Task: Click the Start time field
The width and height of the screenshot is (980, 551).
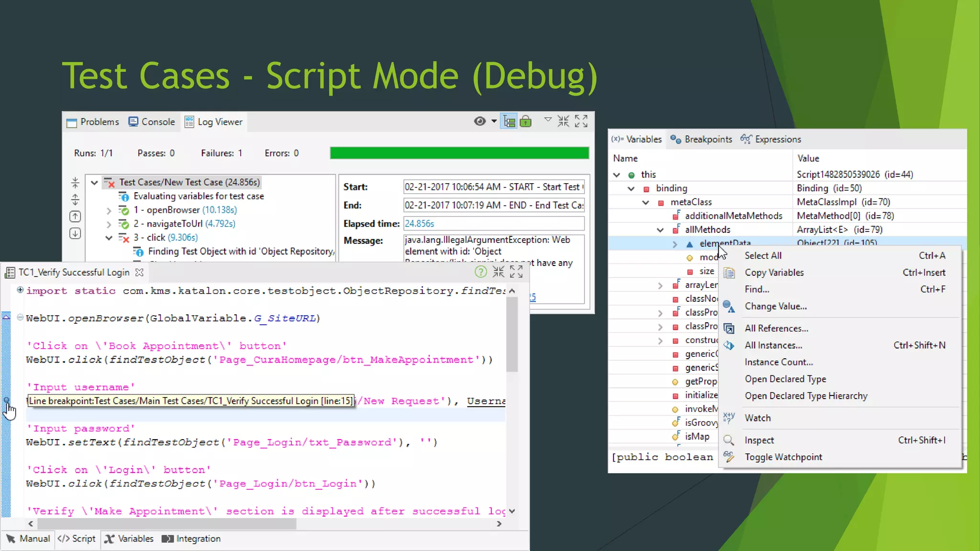Action: click(494, 187)
